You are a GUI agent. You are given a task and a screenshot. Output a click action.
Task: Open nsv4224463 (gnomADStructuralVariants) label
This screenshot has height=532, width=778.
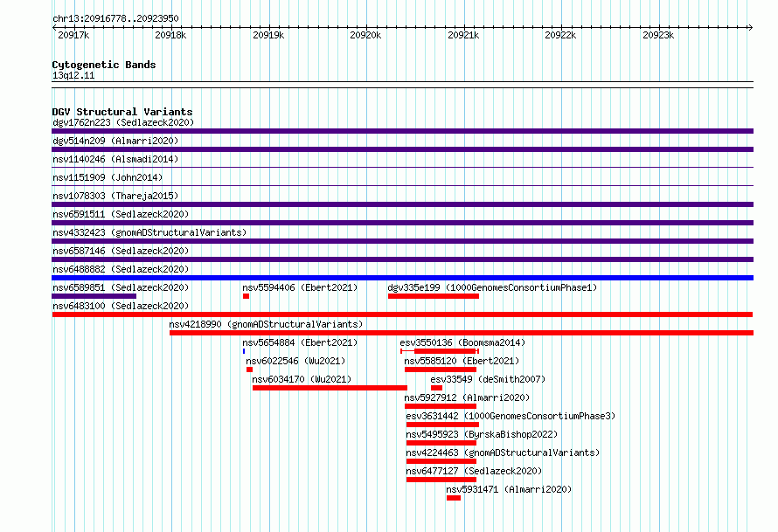[x=503, y=453]
